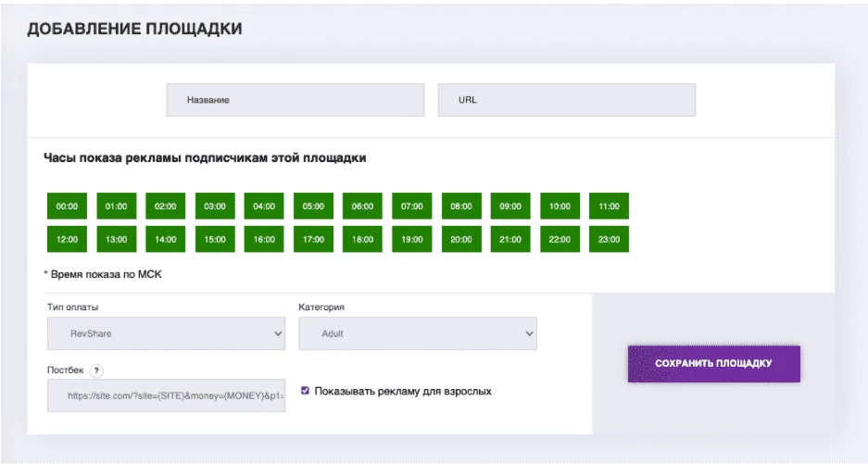This screenshot has height=464, width=868.
Task: Expand the Adult category dropdown
Action: (x=418, y=333)
